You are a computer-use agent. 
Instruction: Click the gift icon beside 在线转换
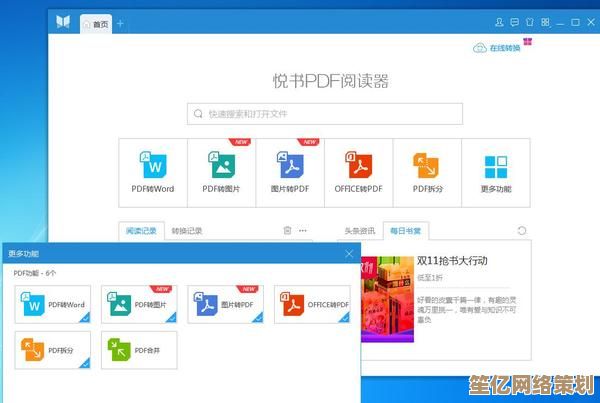tap(528, 41)
